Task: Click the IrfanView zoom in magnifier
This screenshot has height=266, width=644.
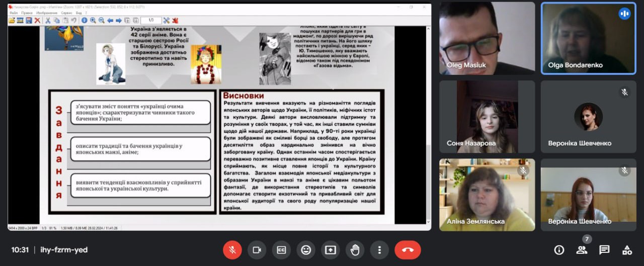Action: coord(93,21)
